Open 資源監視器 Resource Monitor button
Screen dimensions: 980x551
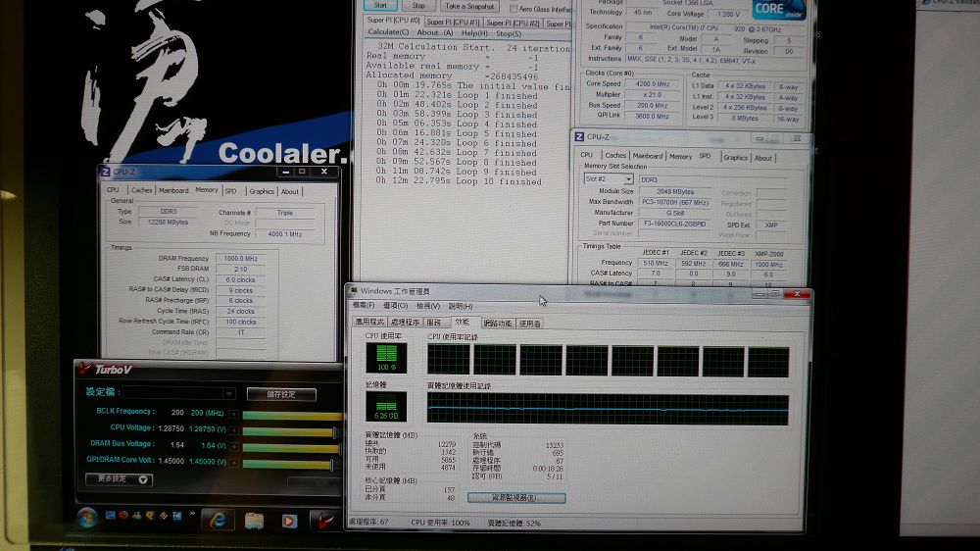coord(516,498)
